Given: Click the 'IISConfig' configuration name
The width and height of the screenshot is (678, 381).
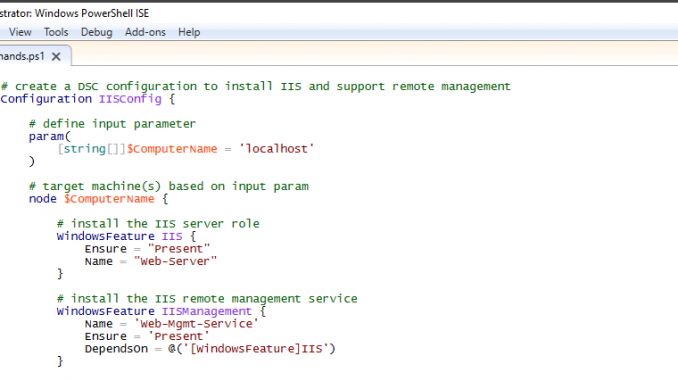Looking at the screenshot, I should click(130, 99).
